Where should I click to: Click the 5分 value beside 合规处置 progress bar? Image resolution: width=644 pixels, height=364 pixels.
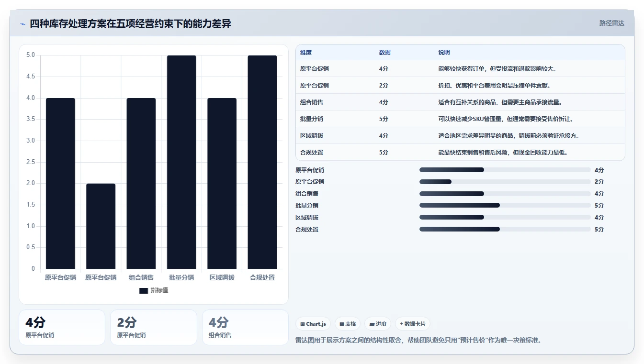point(599,229)
